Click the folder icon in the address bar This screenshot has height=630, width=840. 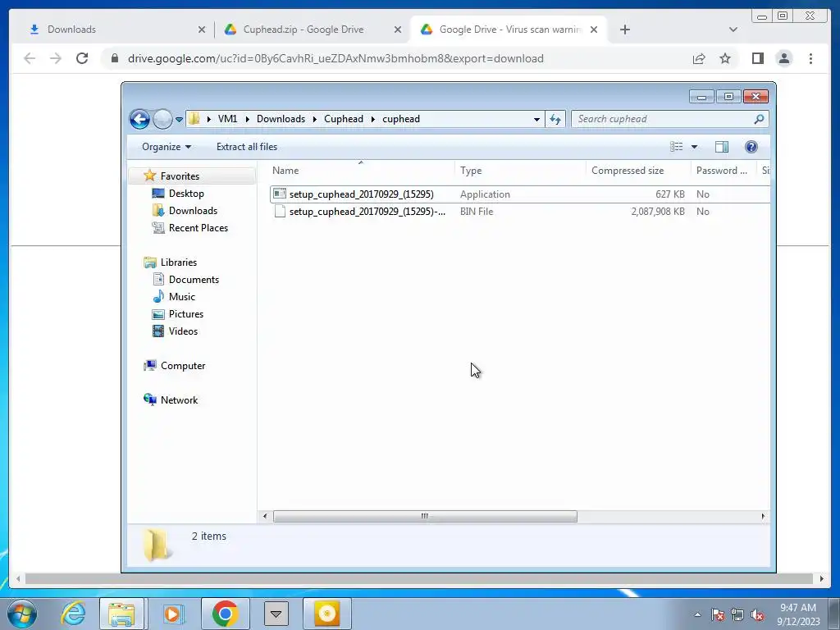[x=194, y=119]
